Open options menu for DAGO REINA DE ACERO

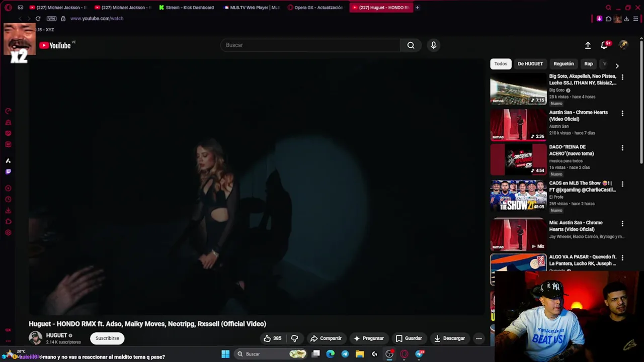click(x=622, y=148)
